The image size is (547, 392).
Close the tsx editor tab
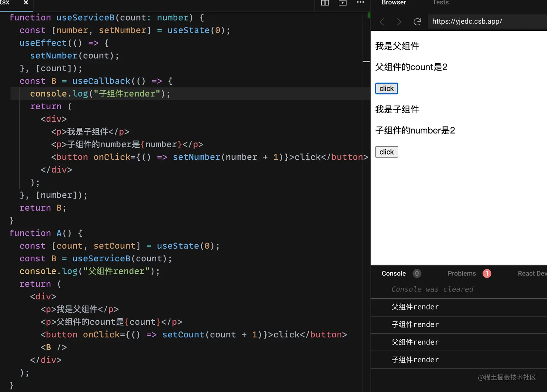26,2
